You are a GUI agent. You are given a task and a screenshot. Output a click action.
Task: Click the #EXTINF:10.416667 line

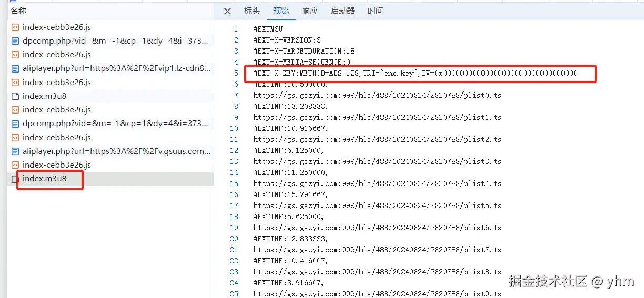click(290, 261)
